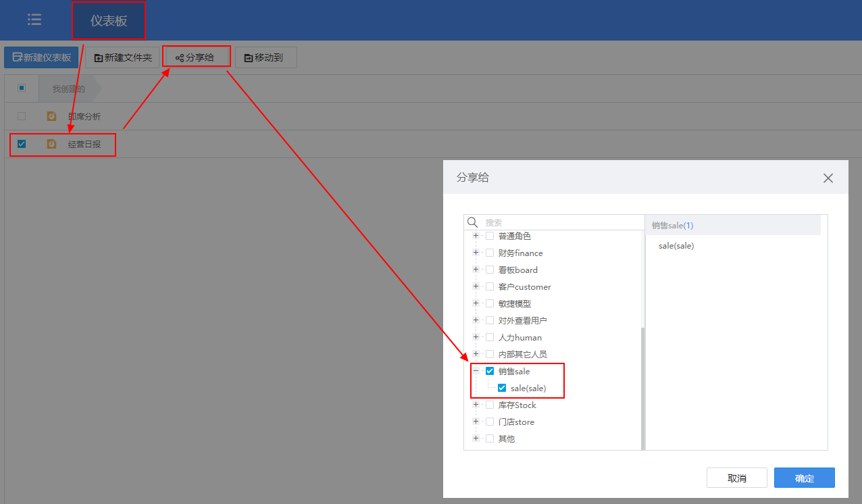Open the hamburger list menu icon
The width and height of the screenshot is (862, 504).
[34, 20]
